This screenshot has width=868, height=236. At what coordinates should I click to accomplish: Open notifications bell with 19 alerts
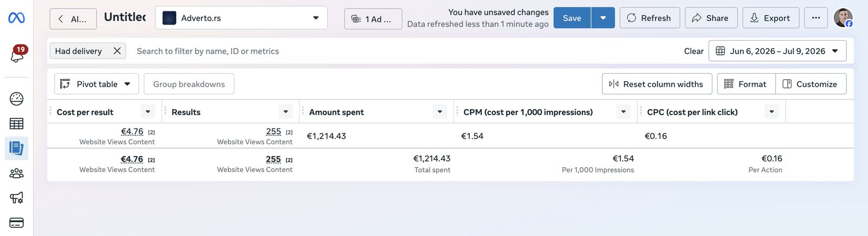coord(17,54)
